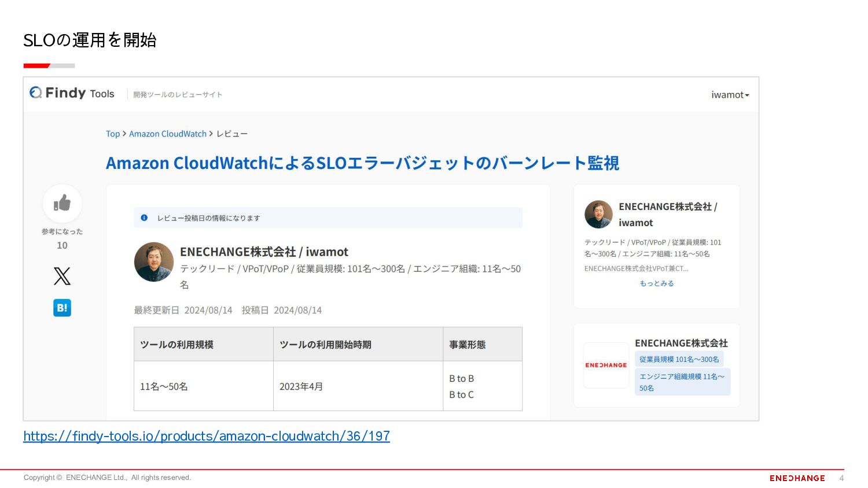Click the thumbs-up '参考になった' icon
Image resolution: width=868 pixels, height=488 pixels.
62,203
